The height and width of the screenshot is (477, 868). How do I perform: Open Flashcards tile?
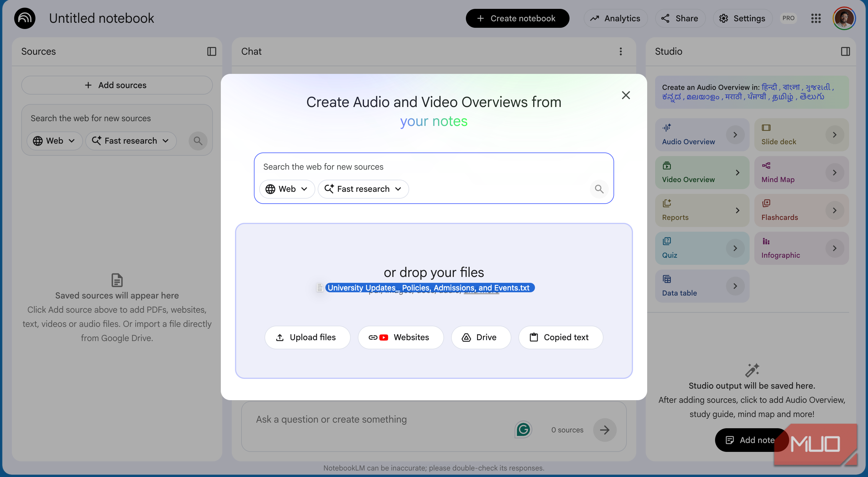[801, 210]
